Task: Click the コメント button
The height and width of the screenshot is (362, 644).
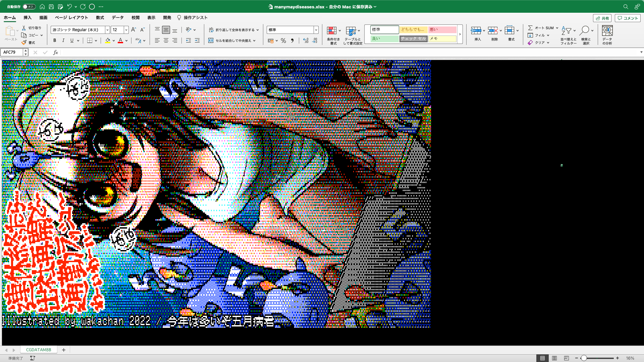Action: pyautogui.click(x=628, y=18)
